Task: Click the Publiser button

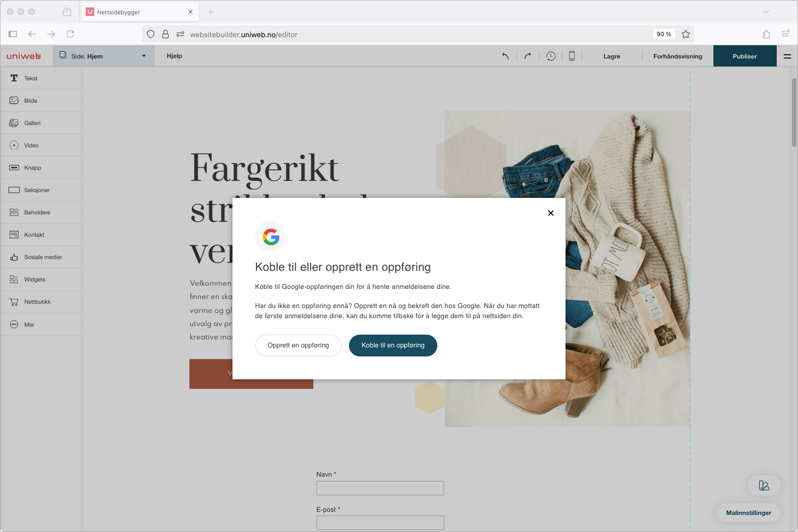Action: [745, 56]
